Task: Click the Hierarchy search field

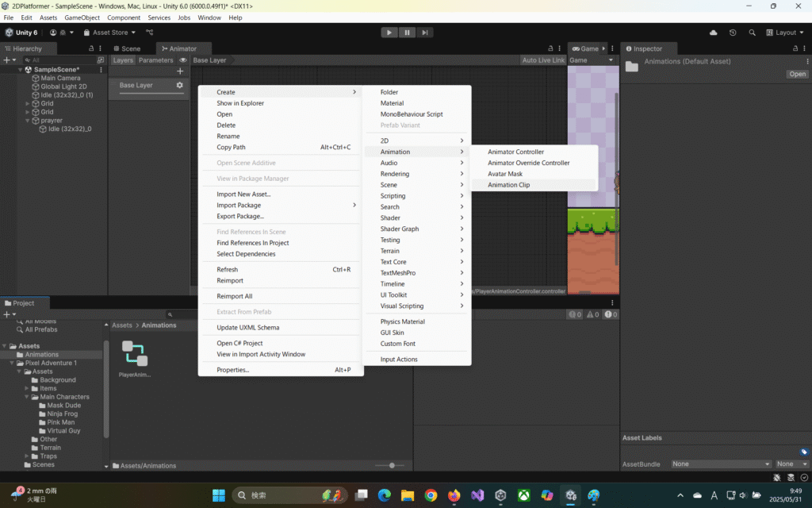Action: pos(60,60)
